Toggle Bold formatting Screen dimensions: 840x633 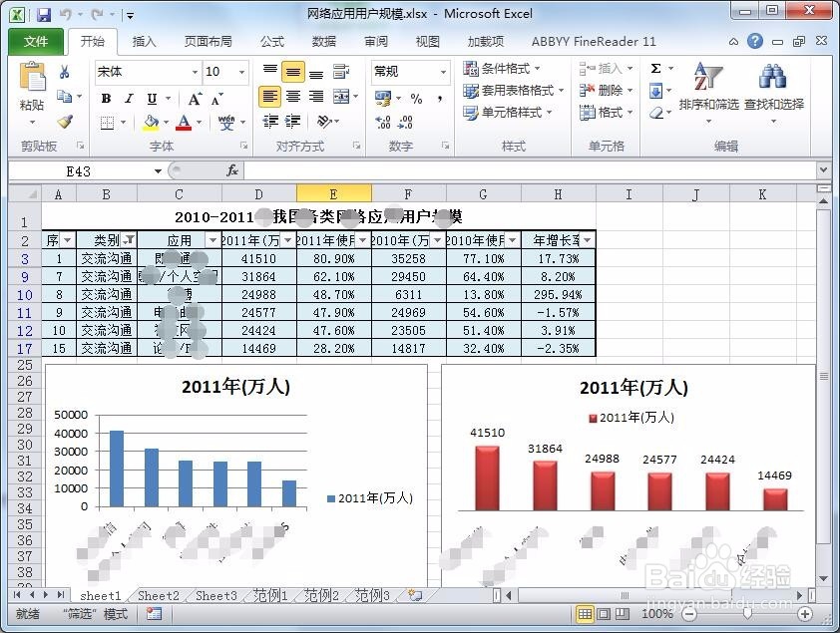[106, 99]
